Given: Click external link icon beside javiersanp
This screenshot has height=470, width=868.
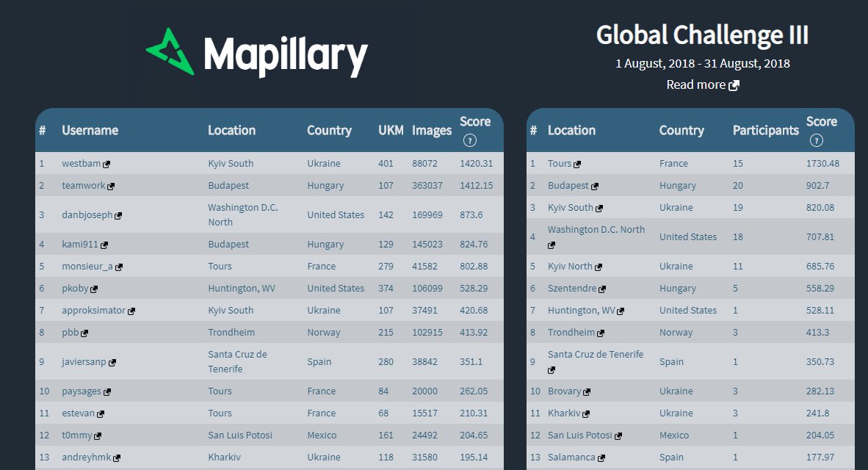Looking at the screenshot, I should (112, 363).
